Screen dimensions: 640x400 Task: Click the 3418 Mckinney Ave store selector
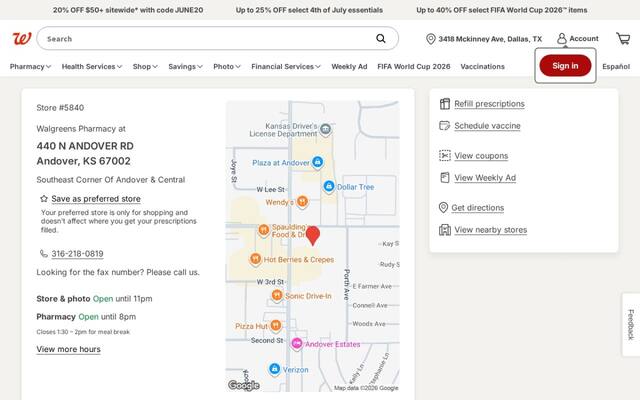coord(484,39)
